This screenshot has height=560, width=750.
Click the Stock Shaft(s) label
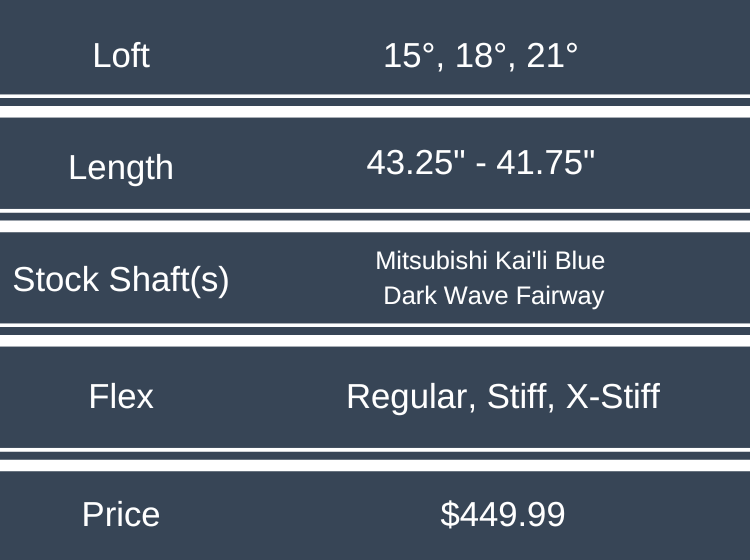(x=121, y=280)
